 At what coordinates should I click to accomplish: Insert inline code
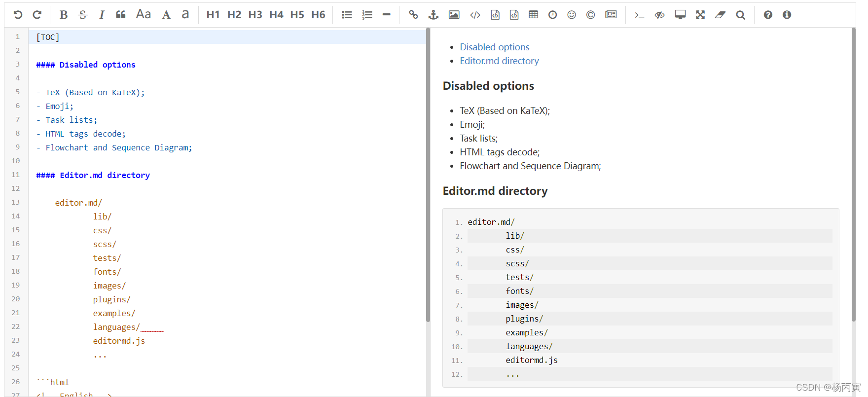(475, 15)
